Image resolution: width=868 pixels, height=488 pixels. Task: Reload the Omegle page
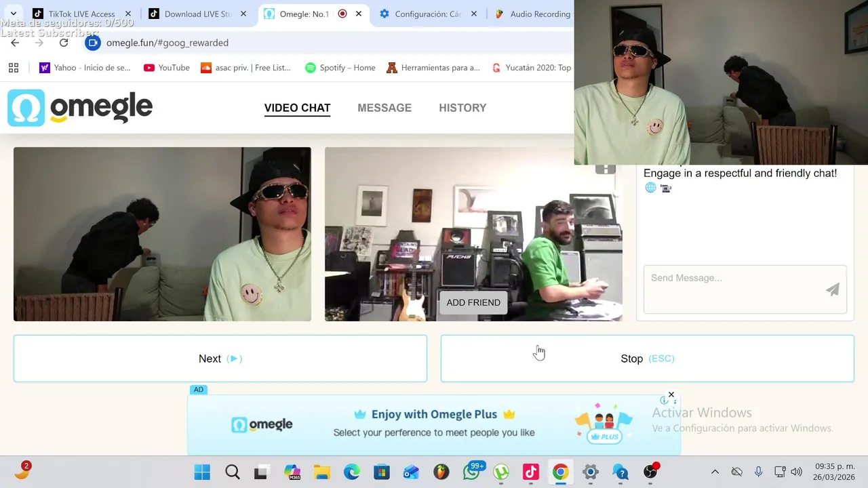64,43
